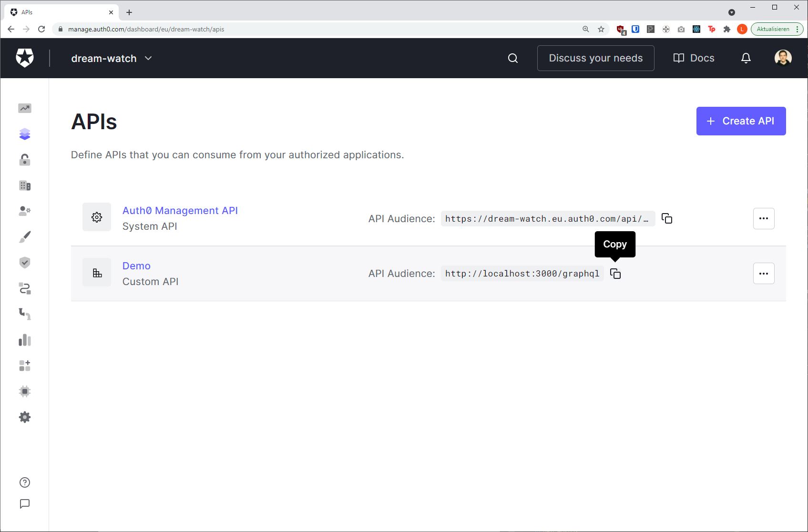Open the Authentication lock icon

click(24, 160)
